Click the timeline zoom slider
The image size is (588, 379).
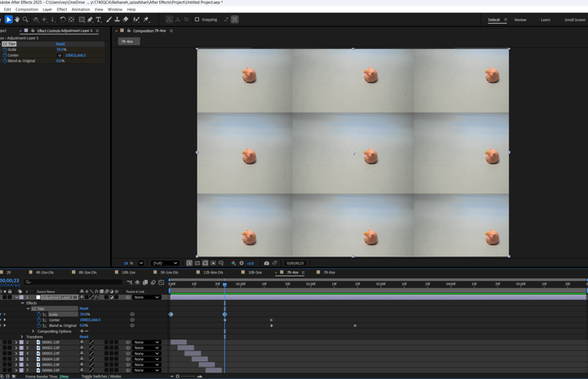click(186, 376)
